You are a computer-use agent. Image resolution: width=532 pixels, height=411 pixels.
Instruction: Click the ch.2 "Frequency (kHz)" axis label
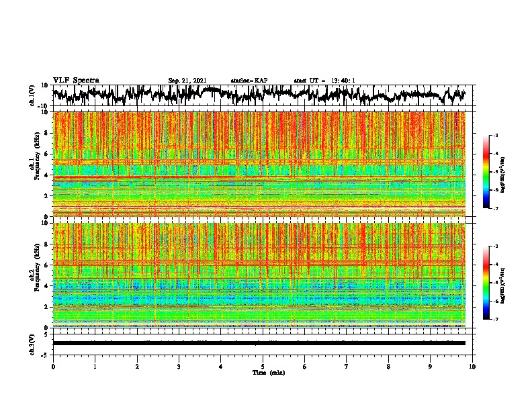point(37,267)
